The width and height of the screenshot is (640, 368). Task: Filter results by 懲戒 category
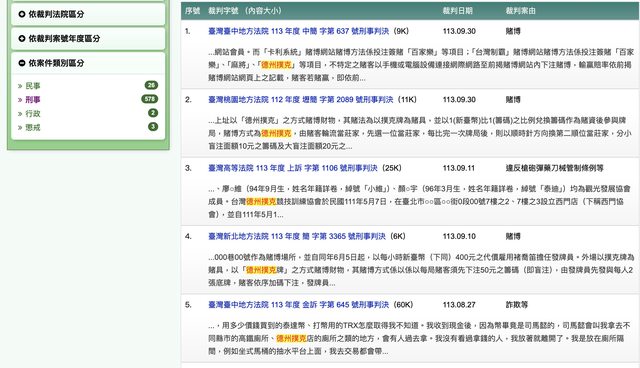click(33, 127)
